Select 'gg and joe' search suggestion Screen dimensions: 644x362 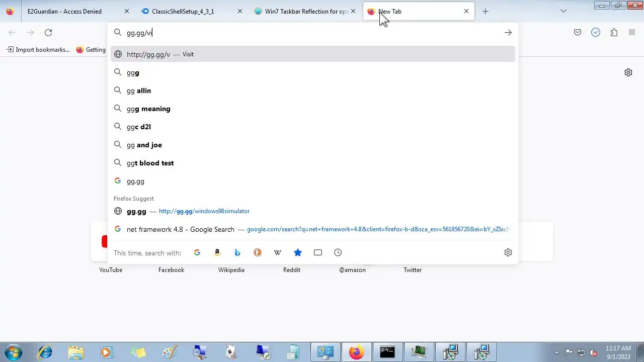313,145
